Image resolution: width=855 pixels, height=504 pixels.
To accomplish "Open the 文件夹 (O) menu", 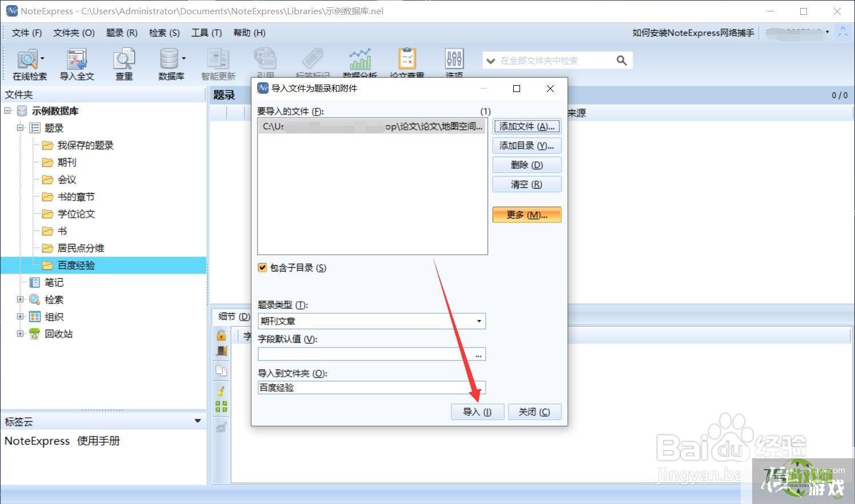I will (74, 33).
